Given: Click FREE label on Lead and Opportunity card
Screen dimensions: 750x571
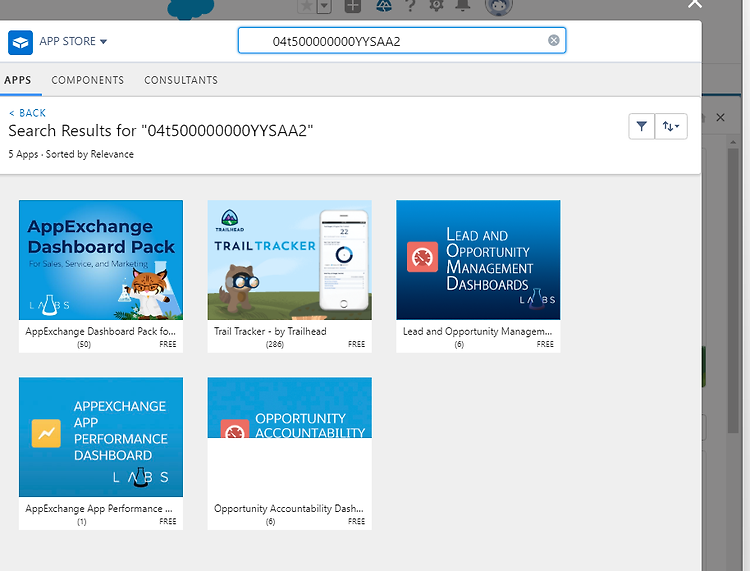Looking at the screenshot, I should coord(545,344).
